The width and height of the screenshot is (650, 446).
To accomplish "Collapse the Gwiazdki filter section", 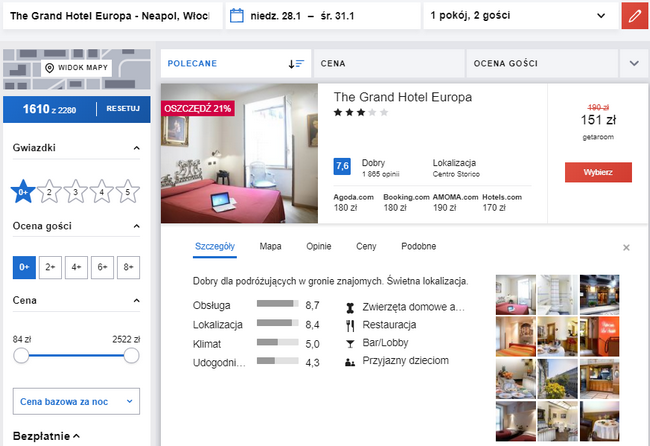I will tap(136, 148).
